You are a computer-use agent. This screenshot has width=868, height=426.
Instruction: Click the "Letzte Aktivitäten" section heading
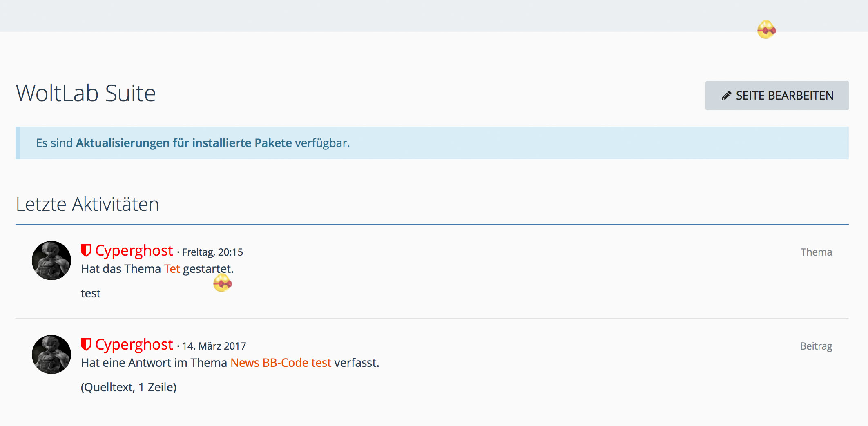(87, 204)
